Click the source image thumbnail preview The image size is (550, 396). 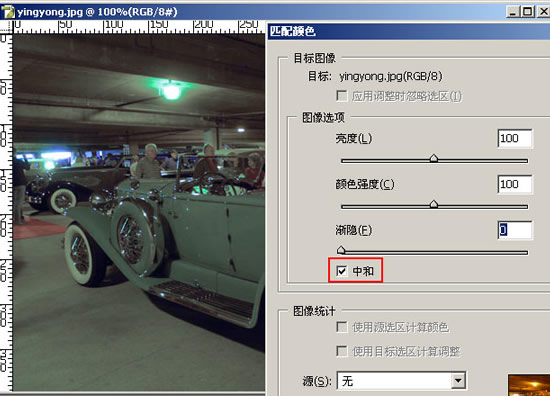point(529,385)
